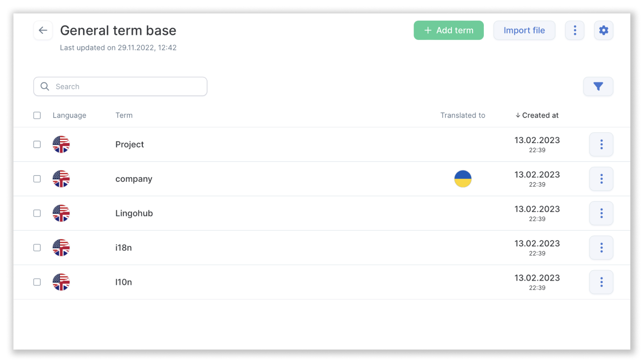Screen dimensions: 644x363
Task: Click the search magnifier icon
Action: coord(45,87)
